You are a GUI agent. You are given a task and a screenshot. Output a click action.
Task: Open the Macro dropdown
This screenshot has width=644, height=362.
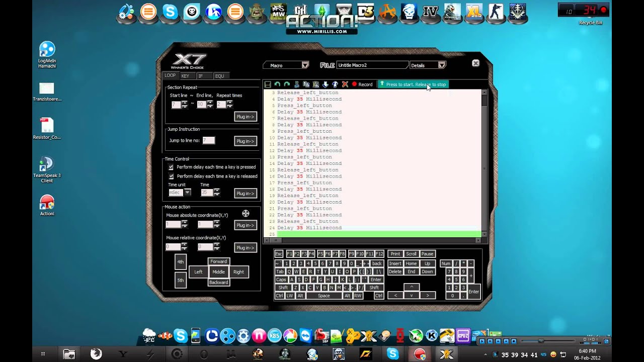pyautogui.click(x=286, y=65)
